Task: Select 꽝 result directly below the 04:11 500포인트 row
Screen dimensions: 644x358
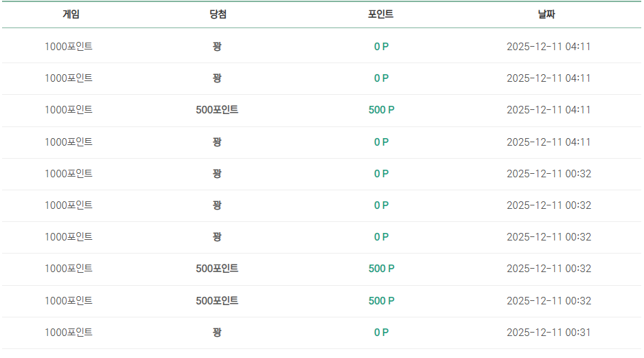Action: 217,142
